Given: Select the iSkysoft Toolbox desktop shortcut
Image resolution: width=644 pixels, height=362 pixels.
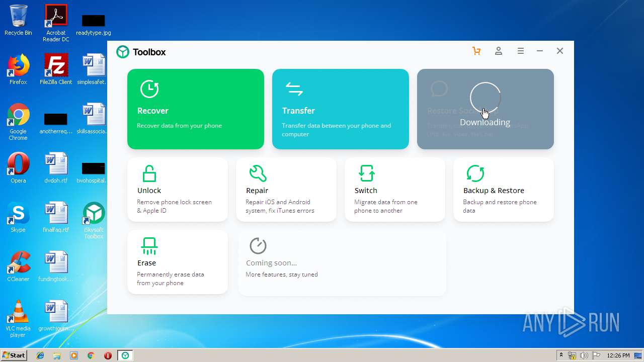Looking at the screenshot, I should click(x=94, y=221).
